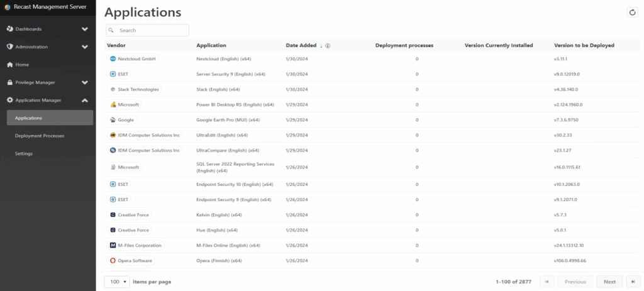Image resolution: width=644 pixels, height=291 pixels.
Task: Expand the Privilege Manager menu
Action: click(x=85, y=82)
